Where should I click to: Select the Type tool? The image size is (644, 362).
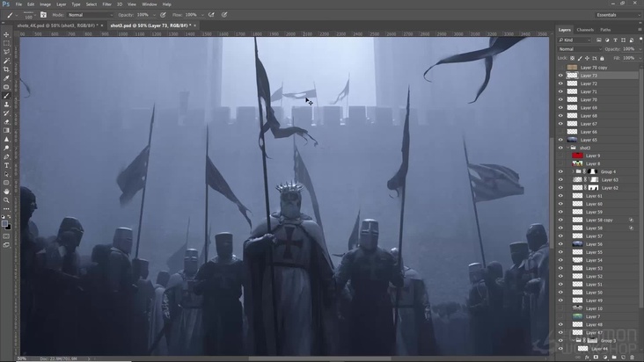6,165
